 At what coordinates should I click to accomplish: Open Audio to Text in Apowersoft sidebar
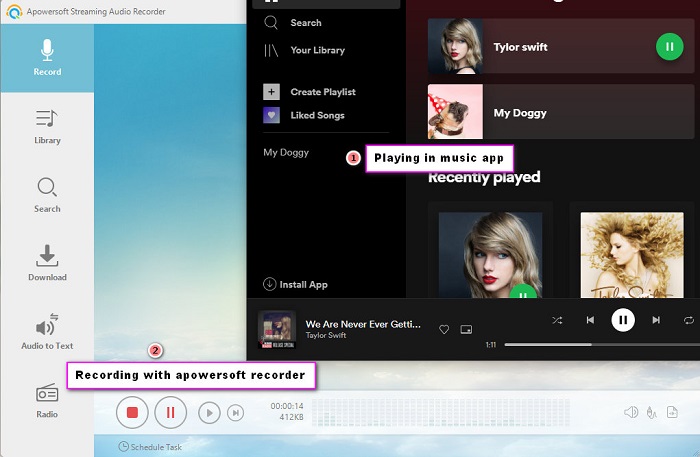pos(47,332)
